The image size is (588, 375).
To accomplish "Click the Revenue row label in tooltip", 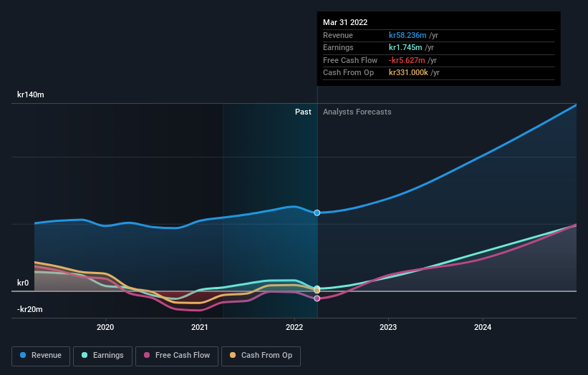I will tap(338, 35).
